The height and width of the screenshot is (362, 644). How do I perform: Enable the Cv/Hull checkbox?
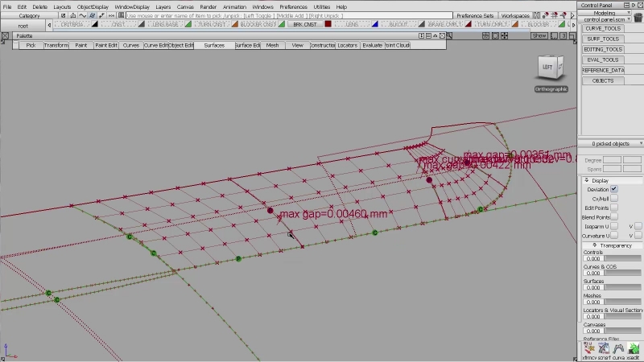[x=614, y=199]
